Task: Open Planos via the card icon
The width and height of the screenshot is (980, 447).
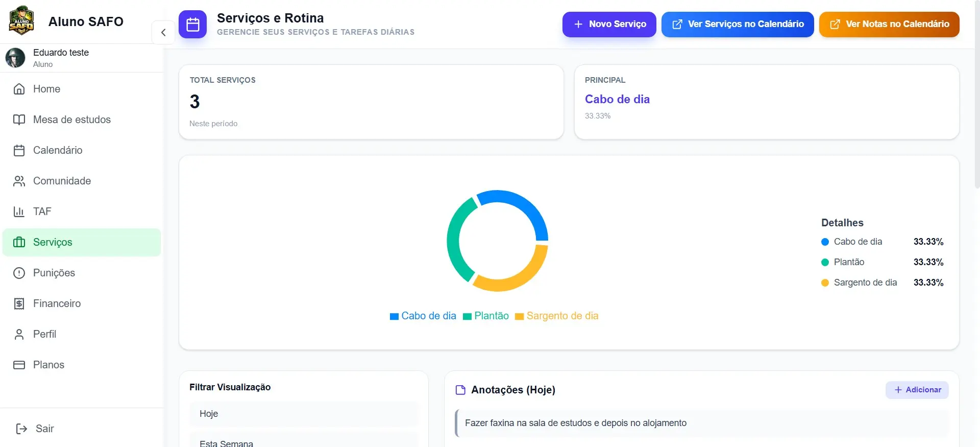Action: (x=19, y=365)
